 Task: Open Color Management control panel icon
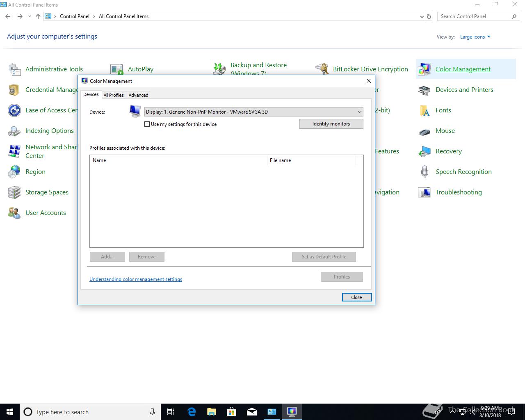click(425, 69)
